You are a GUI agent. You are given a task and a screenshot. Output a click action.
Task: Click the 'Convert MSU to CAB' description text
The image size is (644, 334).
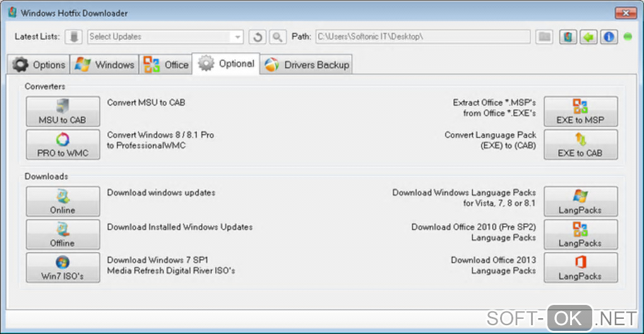pos(146,102)
